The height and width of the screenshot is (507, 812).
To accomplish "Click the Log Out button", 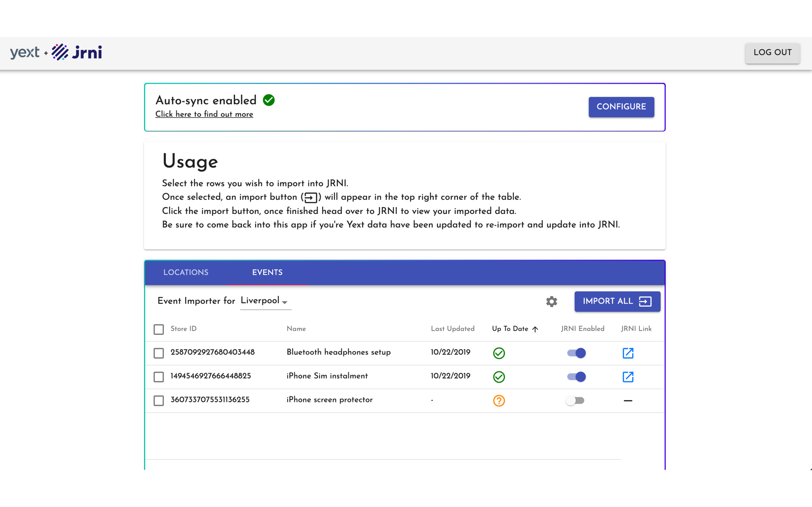I will point(772,53).
